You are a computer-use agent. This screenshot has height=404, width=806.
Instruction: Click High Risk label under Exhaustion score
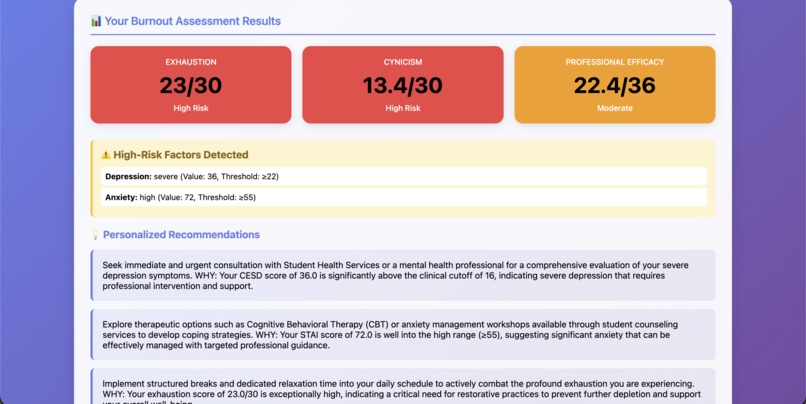191,108
